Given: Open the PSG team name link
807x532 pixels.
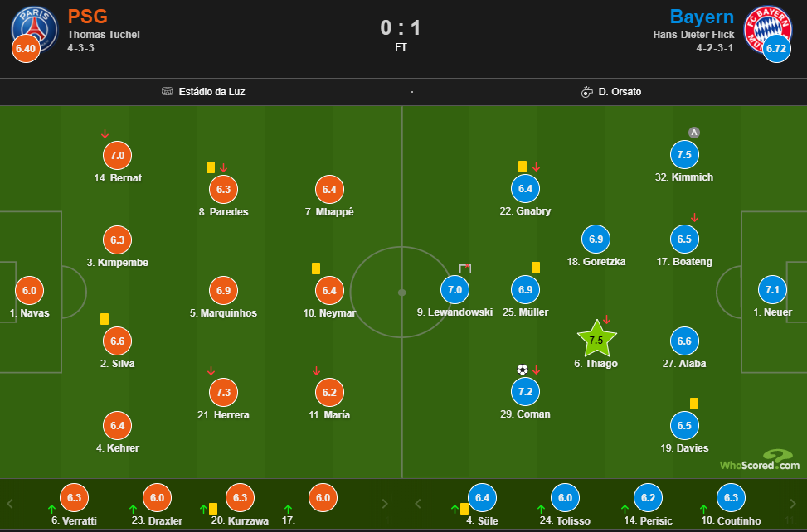Looking at the screenshot, I should pos(87,17).
